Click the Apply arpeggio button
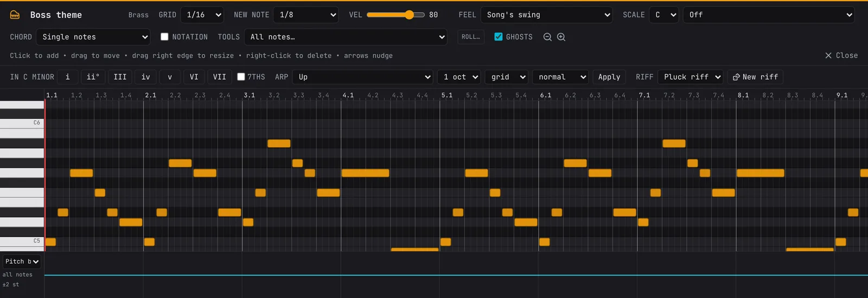The height and width of the screenshot is (298, 868). point(609,77)
